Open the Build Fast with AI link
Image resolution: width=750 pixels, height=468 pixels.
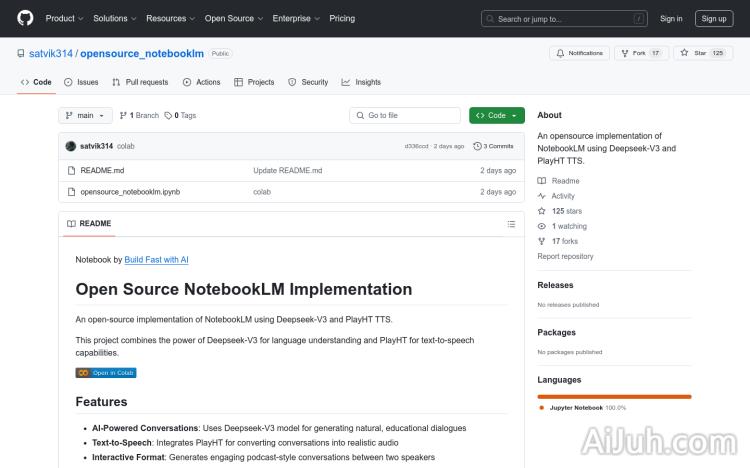[156, 259]
